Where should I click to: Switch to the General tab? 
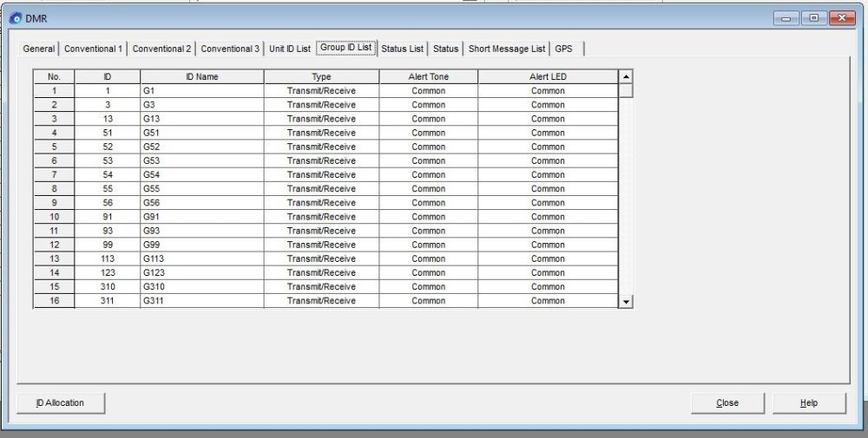pos(38,49)
